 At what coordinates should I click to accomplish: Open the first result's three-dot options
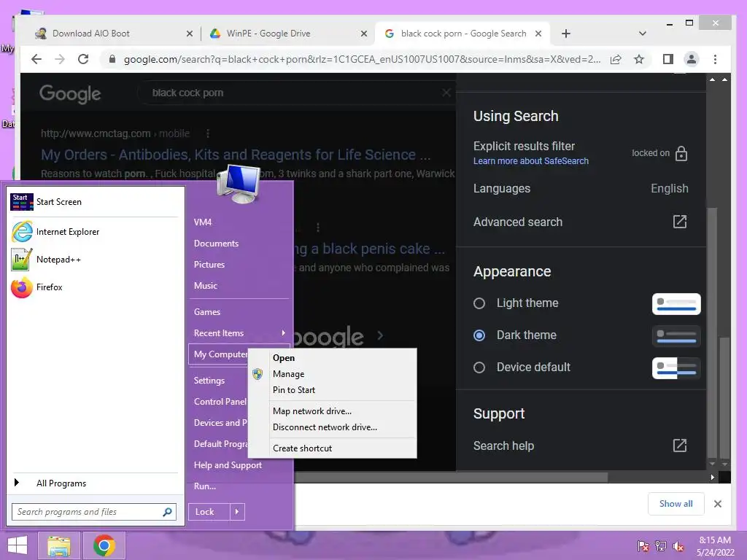(x=208, y=133)
